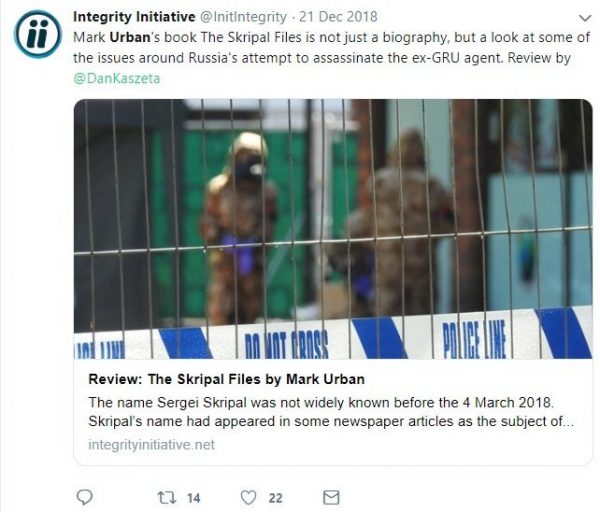Retweet using the retweet arrows icon

167,497
